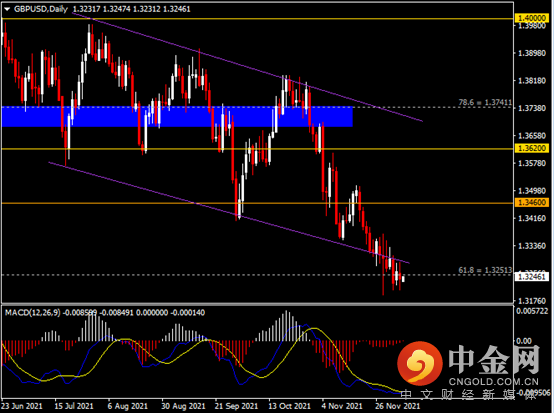
Task: Open the chart dropdown triangle beside GBPUSD
Action: pyautogui.click(x=7, y=9)
